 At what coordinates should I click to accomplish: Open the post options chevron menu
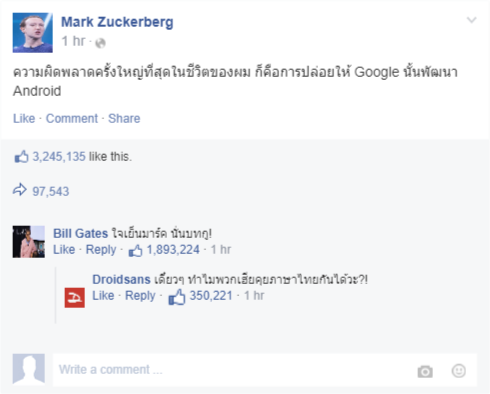pos(472,20)
